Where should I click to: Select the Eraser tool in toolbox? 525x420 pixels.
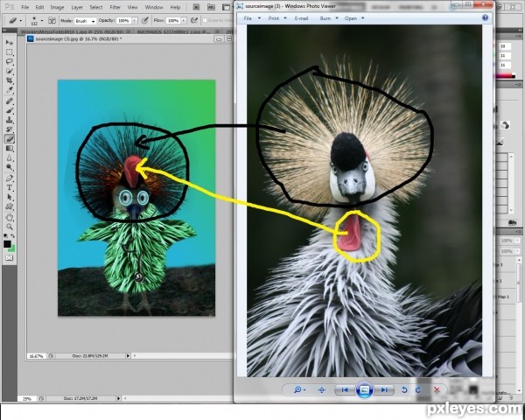click(10, 138)
